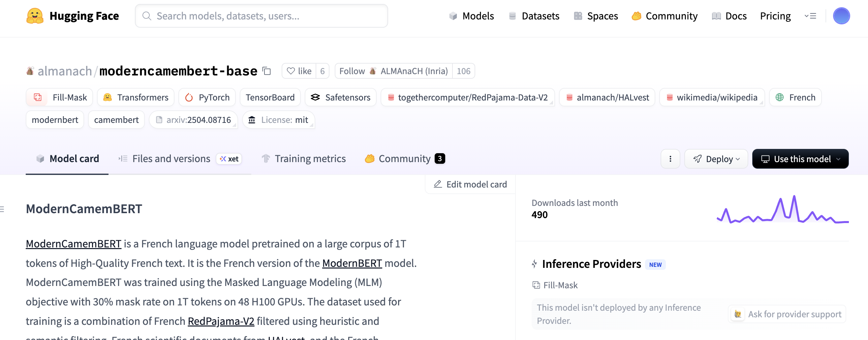Click the user profile avatar
868x340 pixels.
841,16
